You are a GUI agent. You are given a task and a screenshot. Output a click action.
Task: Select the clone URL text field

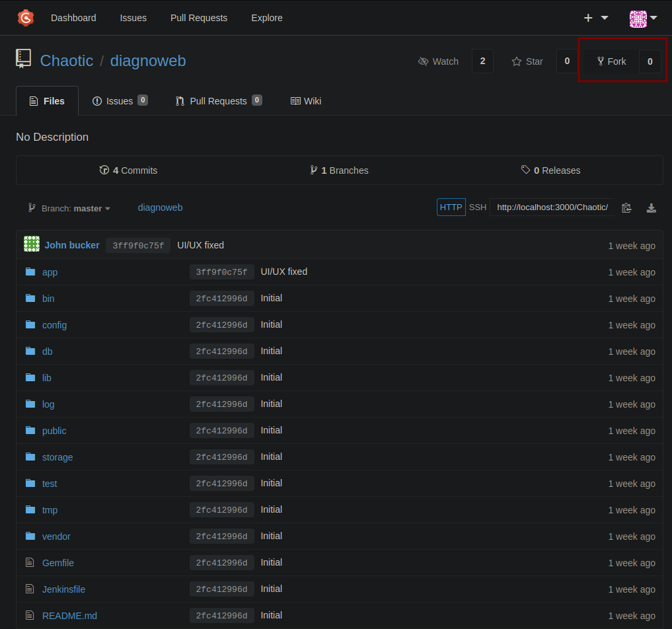pyautogui.click(x=552, y=207)
